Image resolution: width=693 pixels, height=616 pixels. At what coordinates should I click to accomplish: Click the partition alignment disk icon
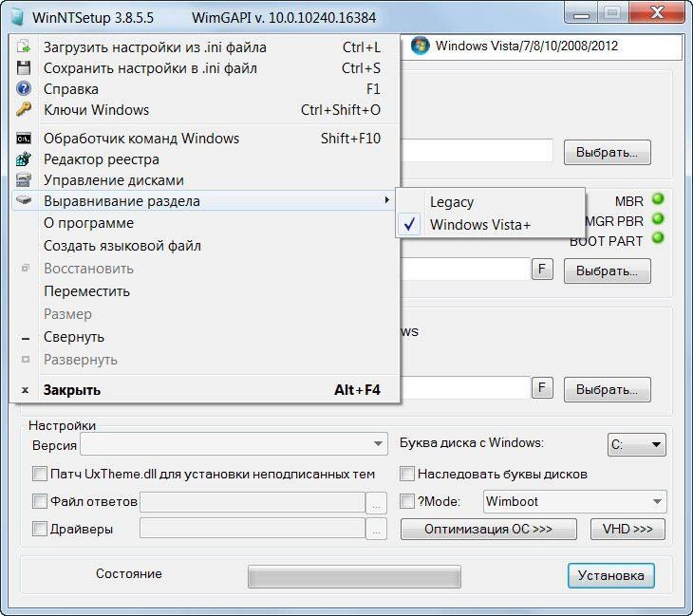[24, 200]
